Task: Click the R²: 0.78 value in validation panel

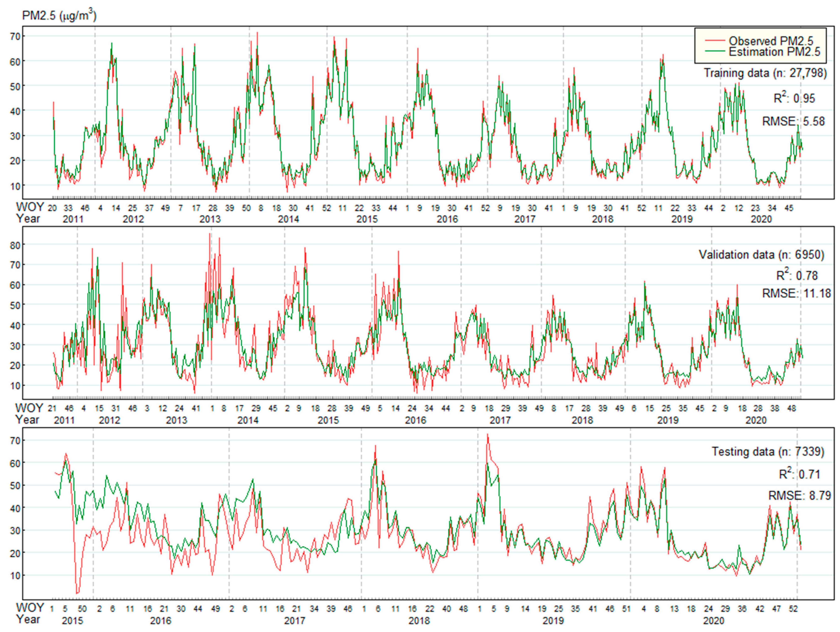Action: pyautogui.click(x=797, y=275)
